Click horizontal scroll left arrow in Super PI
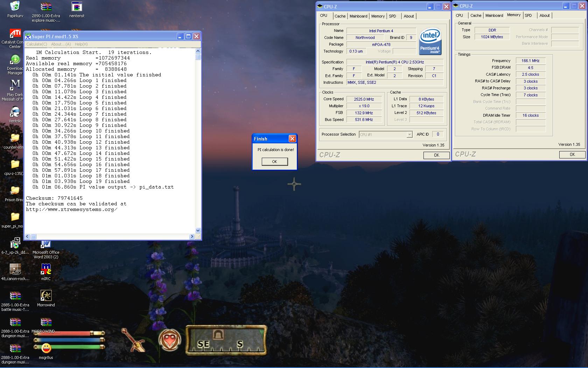Image resolution: width=588 pixels, height=368 pixels. click(28, 237)
